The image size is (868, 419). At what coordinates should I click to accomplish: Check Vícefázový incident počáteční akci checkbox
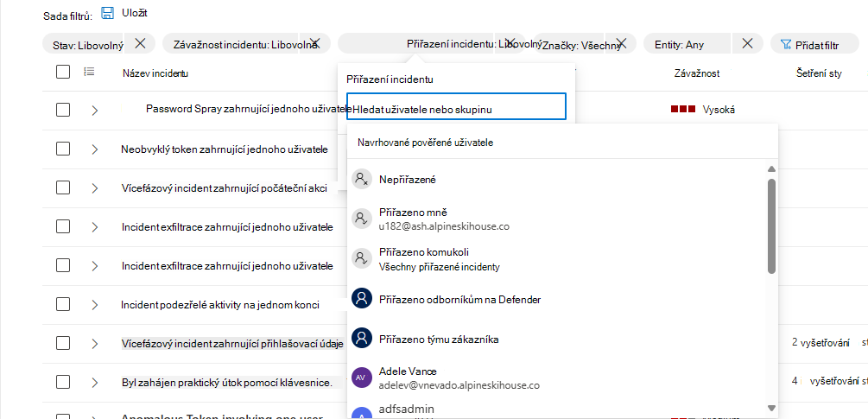[63, 187]
